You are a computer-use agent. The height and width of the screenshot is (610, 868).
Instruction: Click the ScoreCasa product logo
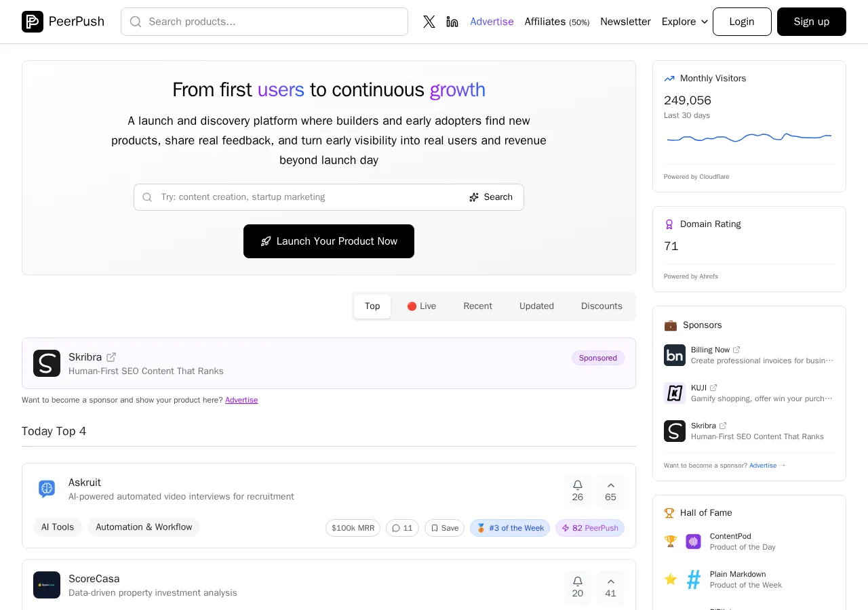tap(47, 585)
